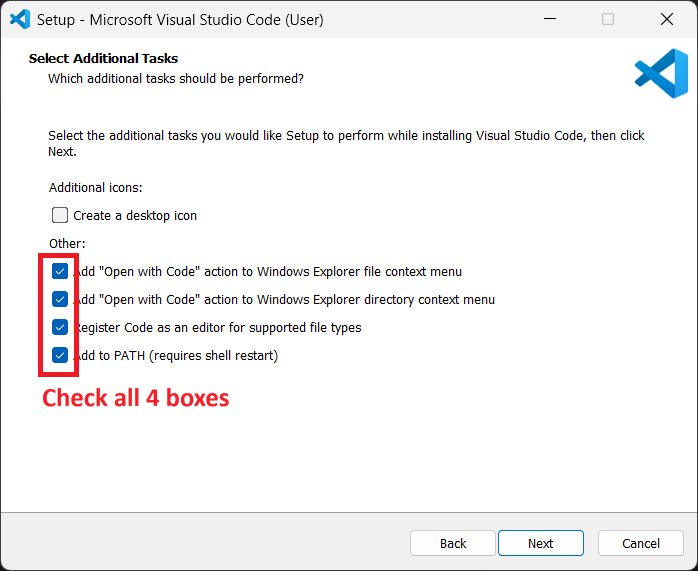This screenshot has height=571, width=698.
Task: Click the Select Additional Tasks heading
Action: pos(103,58)
